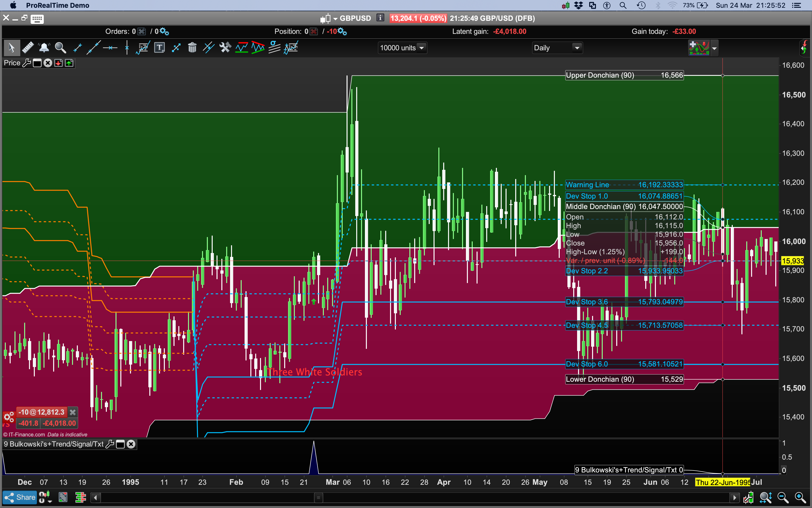
Task: Click the Latent gain -£4,018.00 value
Action: click(509, 32)
